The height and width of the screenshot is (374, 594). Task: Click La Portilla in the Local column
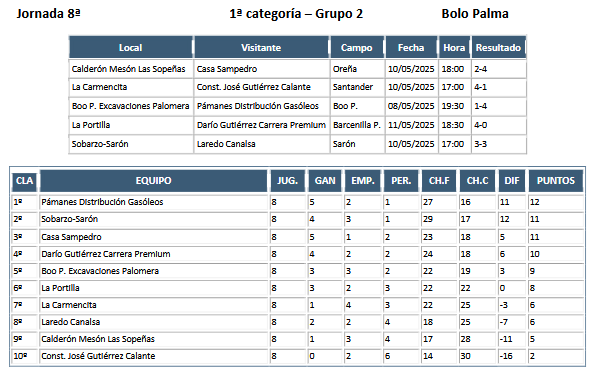pos(91,125)
